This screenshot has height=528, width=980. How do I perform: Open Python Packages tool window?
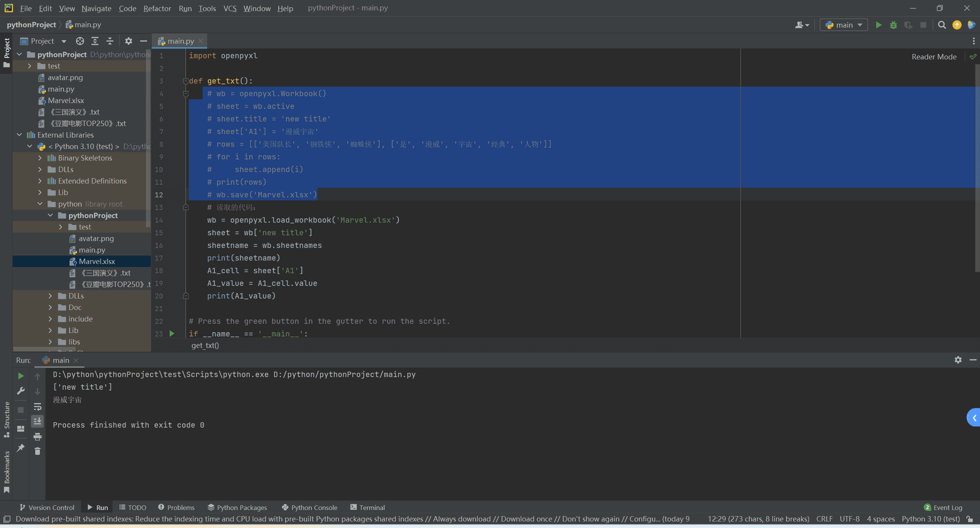coord(237,507)
